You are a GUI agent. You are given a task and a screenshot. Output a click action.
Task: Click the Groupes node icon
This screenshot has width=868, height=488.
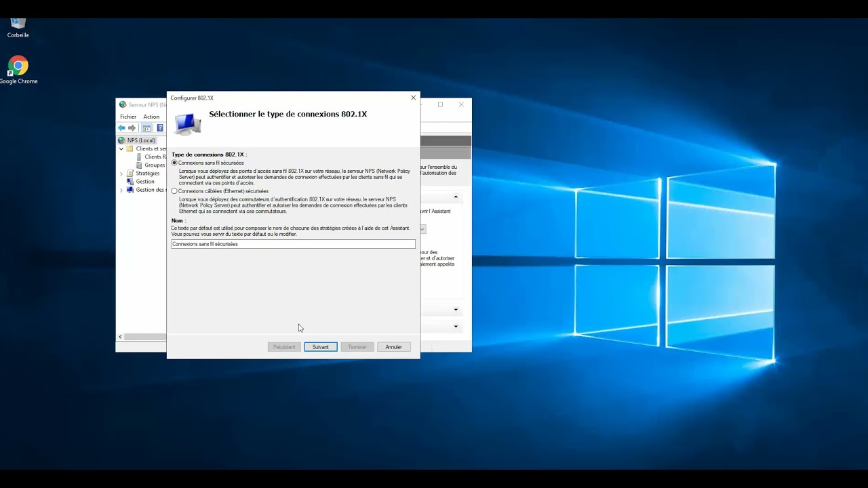(139, 165)
